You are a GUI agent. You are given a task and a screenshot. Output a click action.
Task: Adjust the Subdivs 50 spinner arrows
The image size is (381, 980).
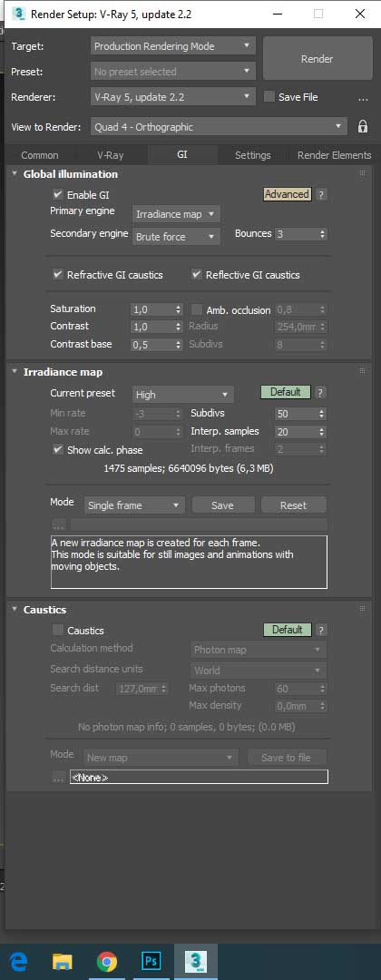click(322, 414)
